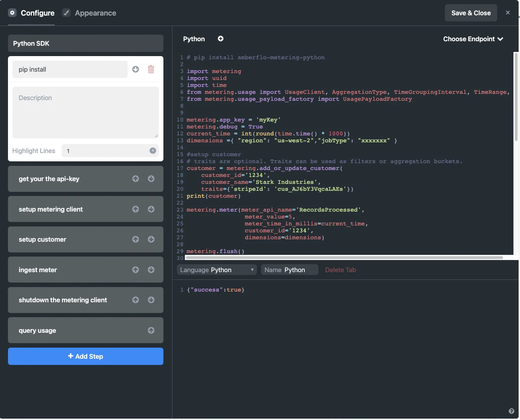The width and height of the screenshot is (520, 420).
Task: Move 'query usage' step up
Action: (151, 330)
